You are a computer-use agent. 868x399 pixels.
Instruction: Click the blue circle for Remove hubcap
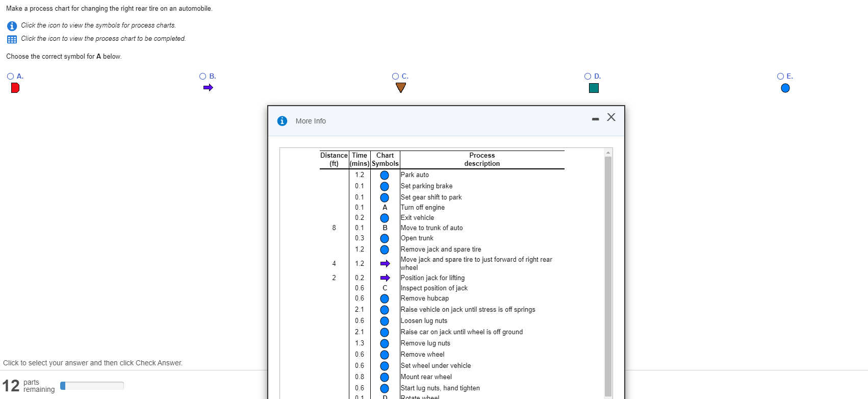(385, 298)
